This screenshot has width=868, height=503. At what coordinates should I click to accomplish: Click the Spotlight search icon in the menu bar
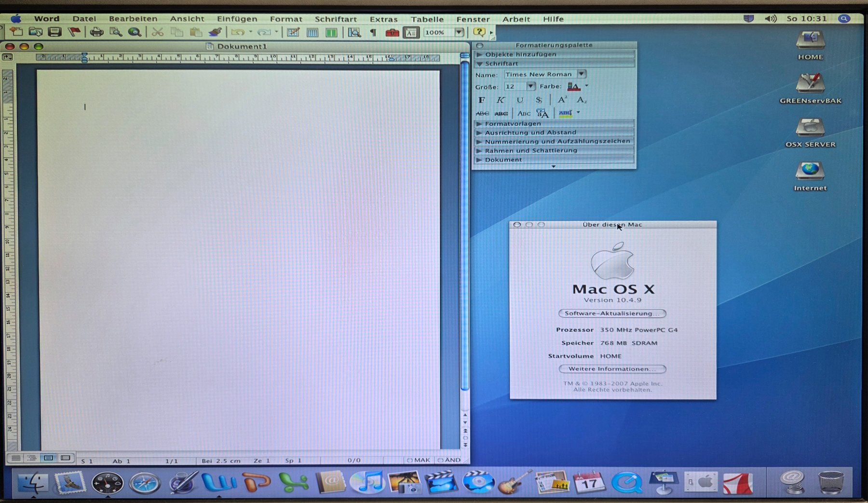(844, 19)
